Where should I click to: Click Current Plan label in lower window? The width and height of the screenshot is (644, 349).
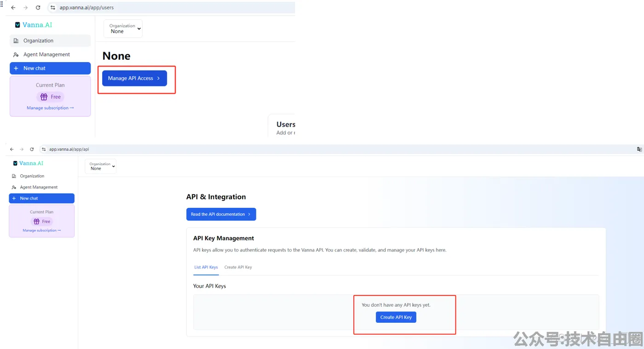tap(42, 212)
